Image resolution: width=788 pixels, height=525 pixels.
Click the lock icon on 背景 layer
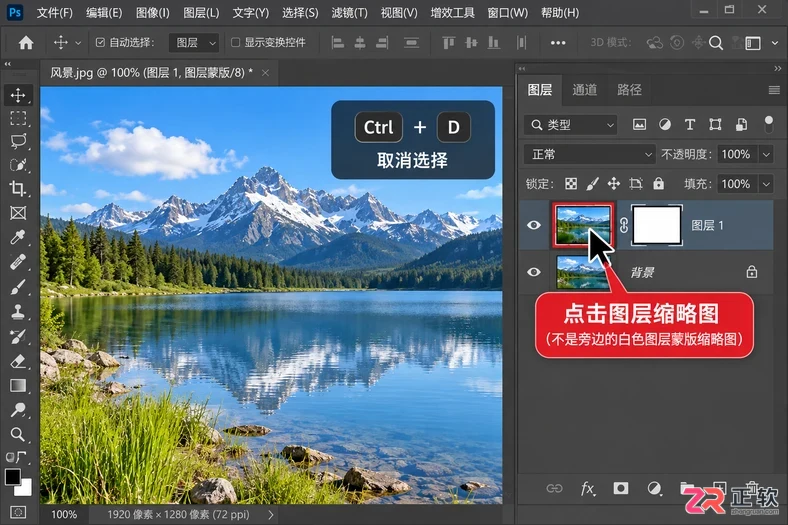pos(751,272)
